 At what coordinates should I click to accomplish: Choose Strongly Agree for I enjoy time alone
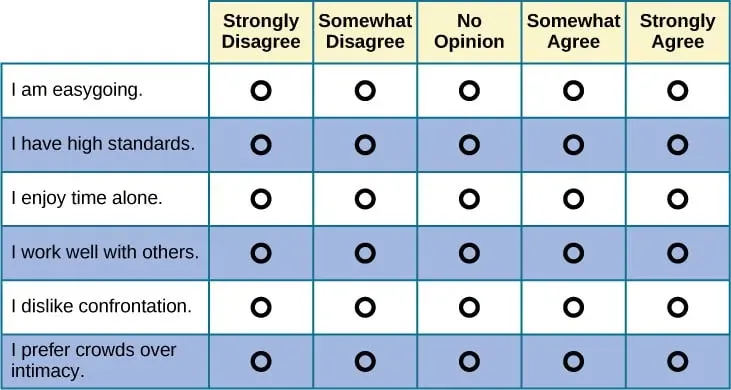click(677, 199)
